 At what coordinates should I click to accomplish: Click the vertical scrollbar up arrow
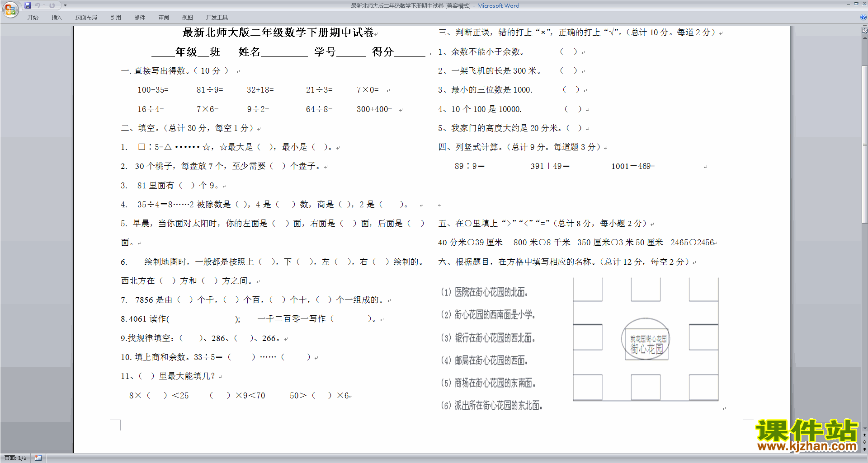coord(865,38)
